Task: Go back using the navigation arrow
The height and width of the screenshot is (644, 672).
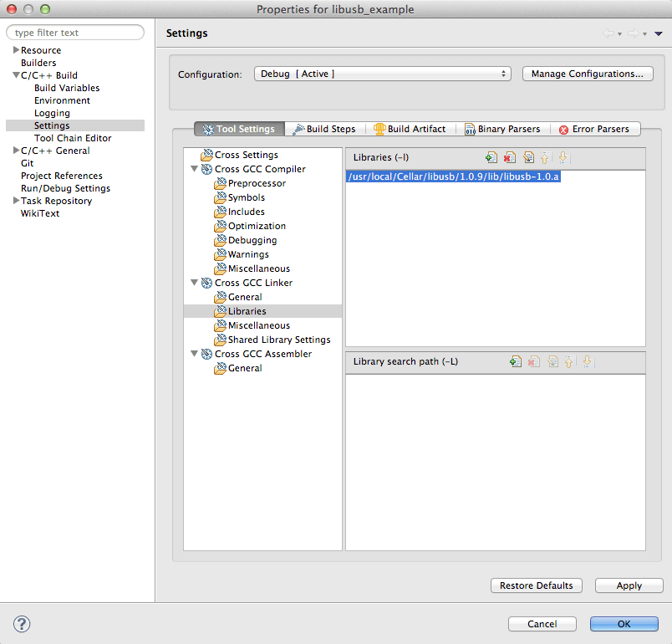Action: (608, 33)
